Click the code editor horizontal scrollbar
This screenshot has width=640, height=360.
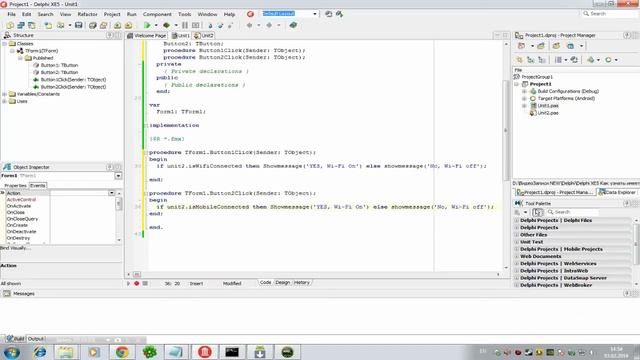314,275
